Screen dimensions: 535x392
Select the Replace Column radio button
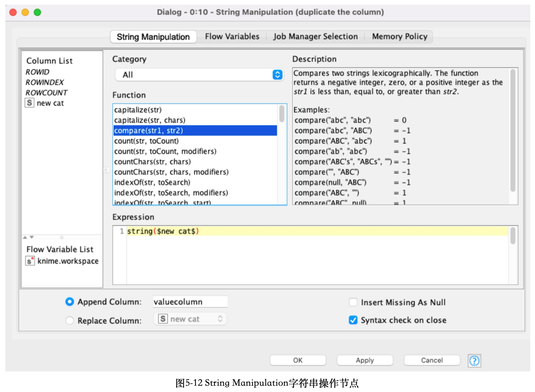(70, 320)
